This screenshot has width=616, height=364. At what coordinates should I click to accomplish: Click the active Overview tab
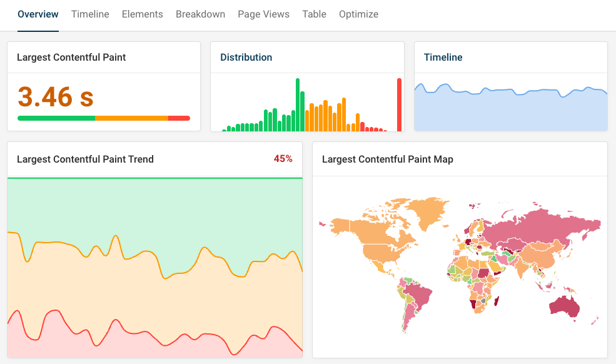click(38, 14)
